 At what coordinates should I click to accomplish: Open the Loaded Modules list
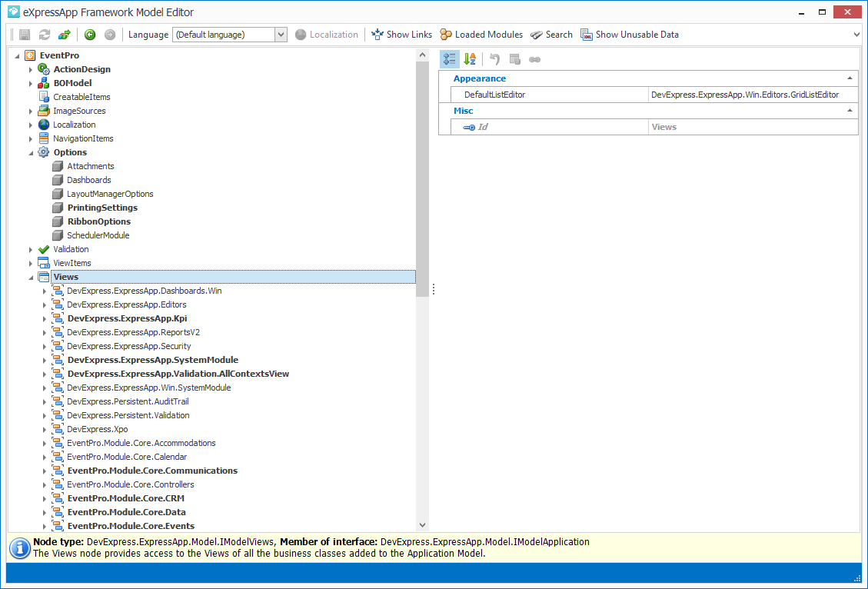tap(481, 35)
